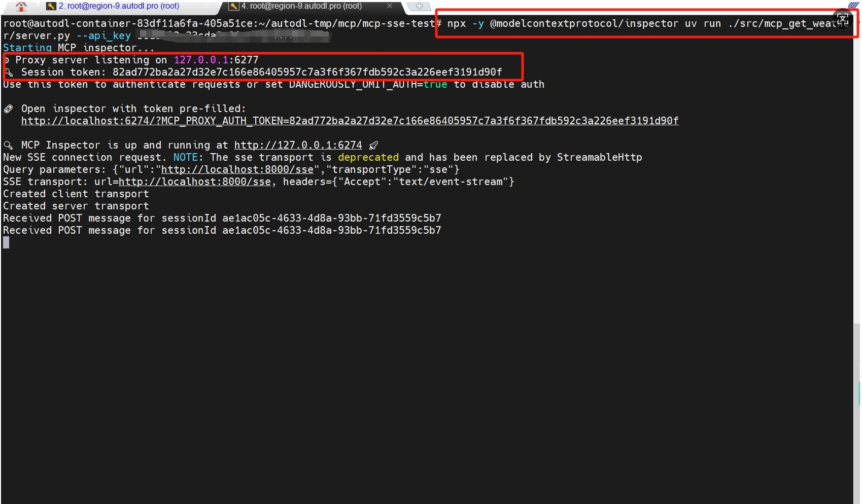This screenshot has width=862, height=504.
Task: Open the localhost:6274 link with pre-filled token
Action: coord(350,121)
